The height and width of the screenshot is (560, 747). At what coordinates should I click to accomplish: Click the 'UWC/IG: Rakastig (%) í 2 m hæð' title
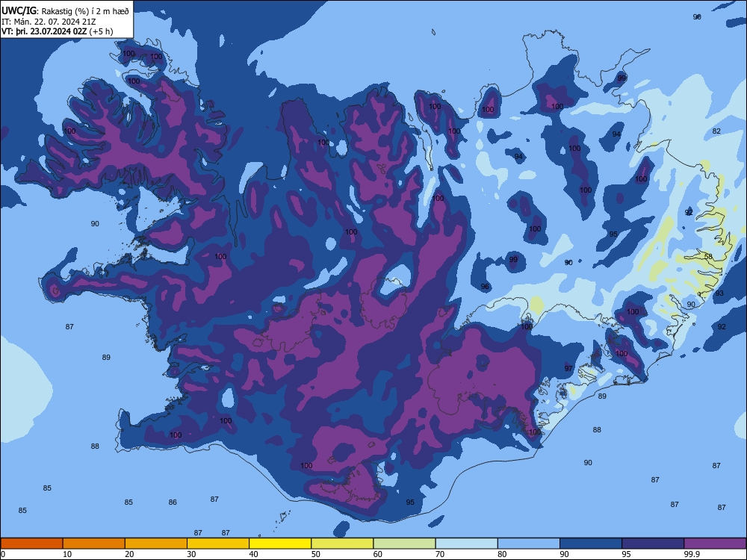click(x=65, y=10)
